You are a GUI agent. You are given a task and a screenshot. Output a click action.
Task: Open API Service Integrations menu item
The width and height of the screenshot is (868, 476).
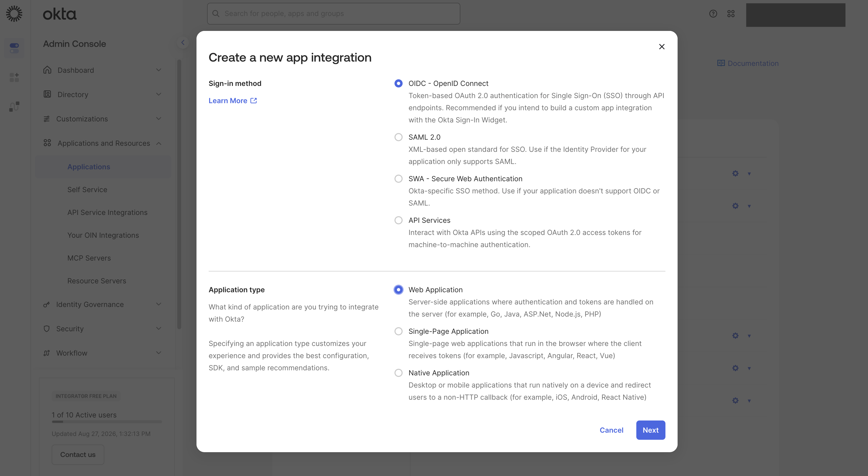(x=103, y=213)
